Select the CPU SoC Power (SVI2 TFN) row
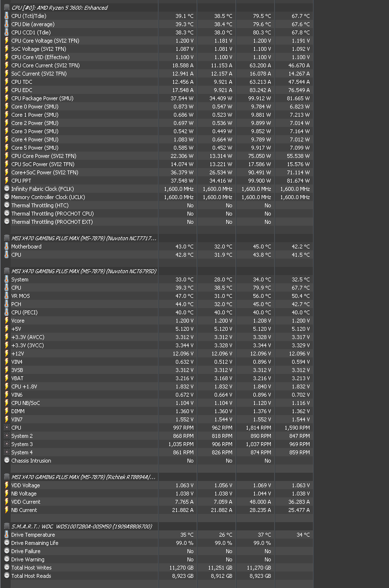Screen dimensions: 389x588 pyautogui.click(x=156, y=164)
